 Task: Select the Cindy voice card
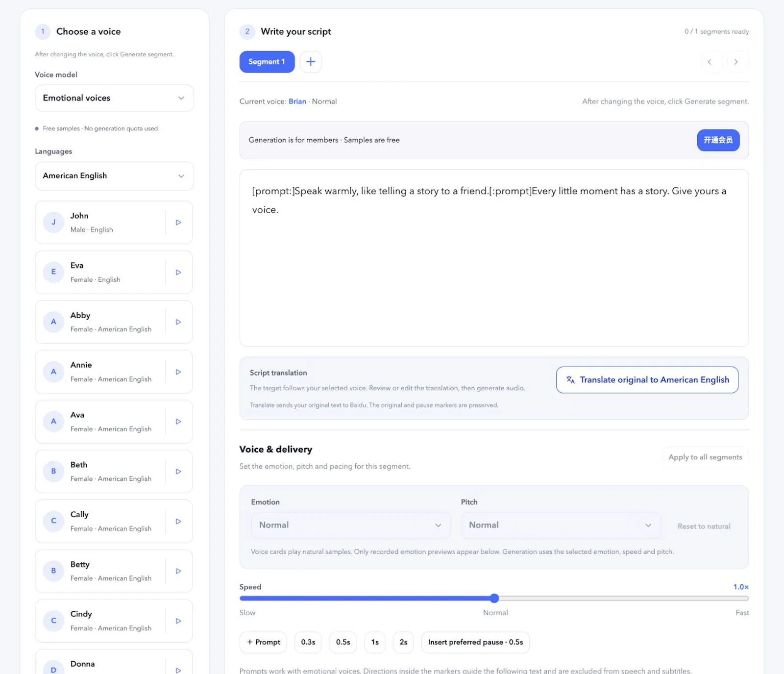114,621
